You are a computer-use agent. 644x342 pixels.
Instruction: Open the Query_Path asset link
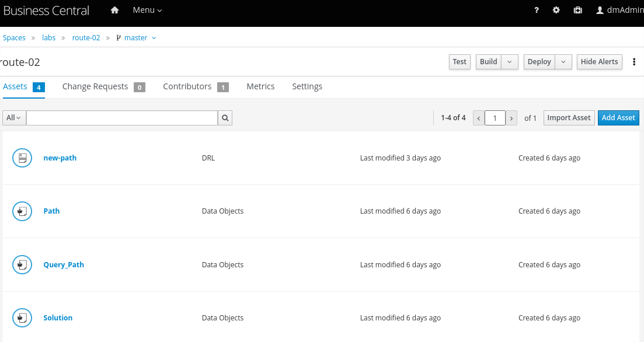tap(64, 264)
